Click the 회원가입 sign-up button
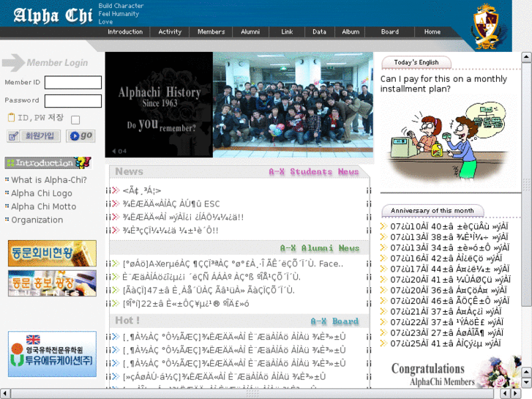 [34, 136]
